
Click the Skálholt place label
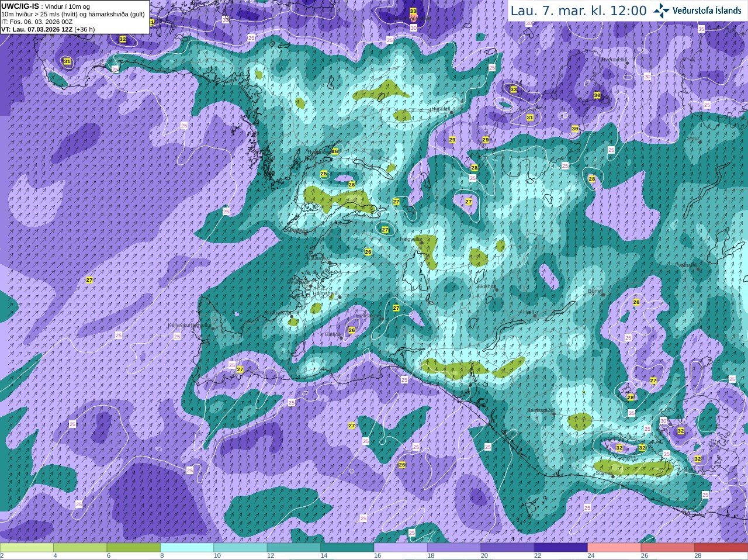point(486,286)
